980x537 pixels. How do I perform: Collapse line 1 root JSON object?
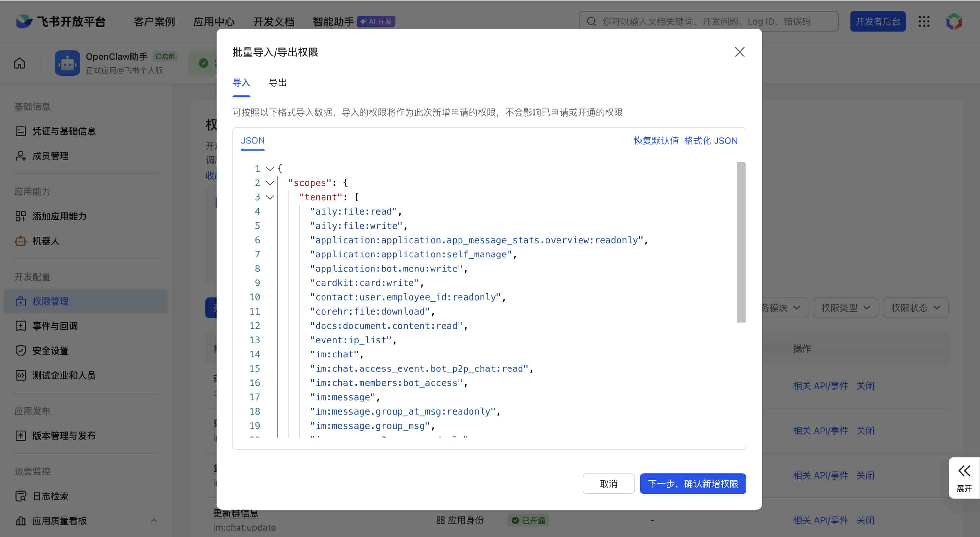270,169
